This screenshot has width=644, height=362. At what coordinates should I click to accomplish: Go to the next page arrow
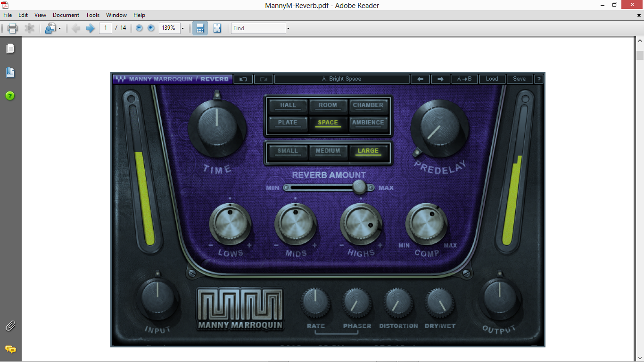[90, 28]
